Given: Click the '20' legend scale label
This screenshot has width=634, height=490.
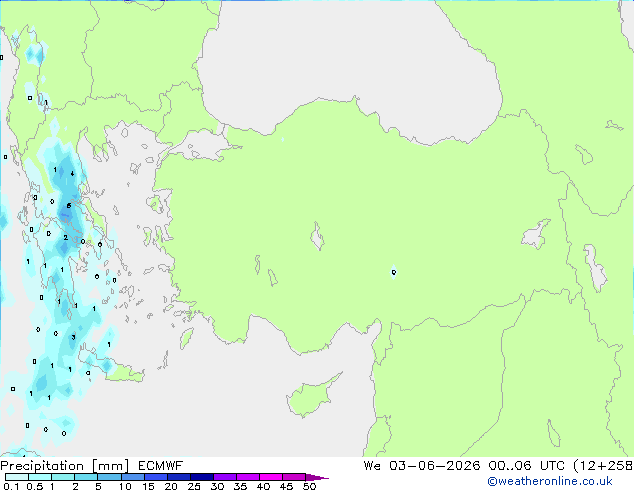Looking at the screenshot, I should (171, 486).
